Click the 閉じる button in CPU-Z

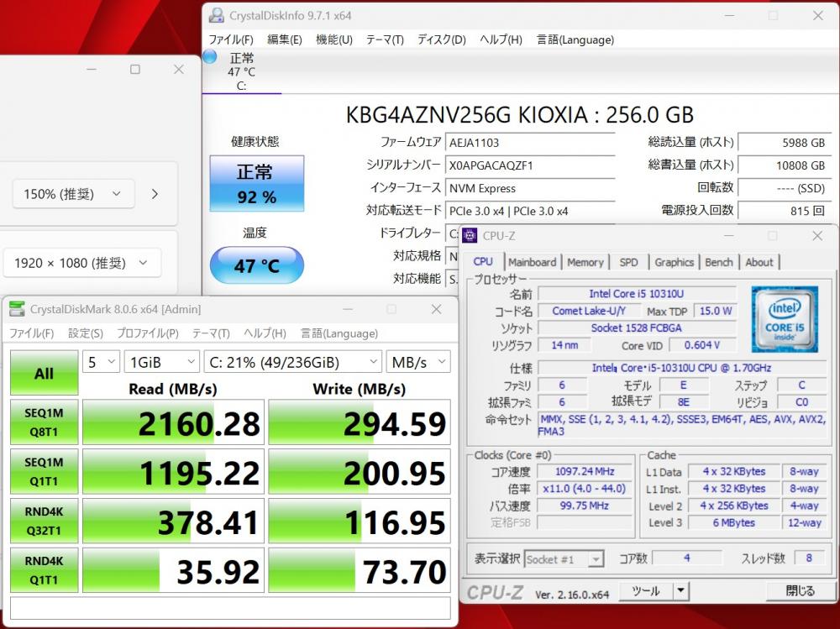pyautogui.click(x=800, y=591)
